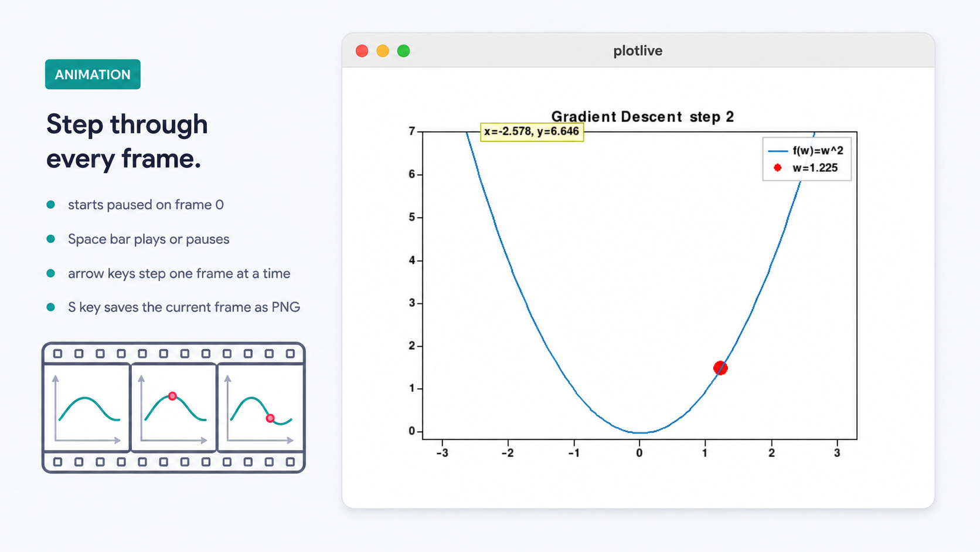980x552 pixels.
Task: Click the f(w)=w^2 legend label
Action: 818,151
